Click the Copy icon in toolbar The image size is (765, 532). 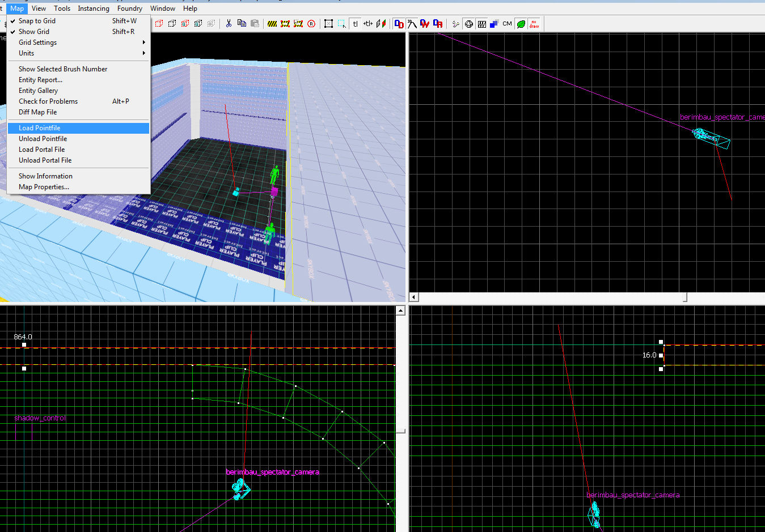(x=242, y=23)
